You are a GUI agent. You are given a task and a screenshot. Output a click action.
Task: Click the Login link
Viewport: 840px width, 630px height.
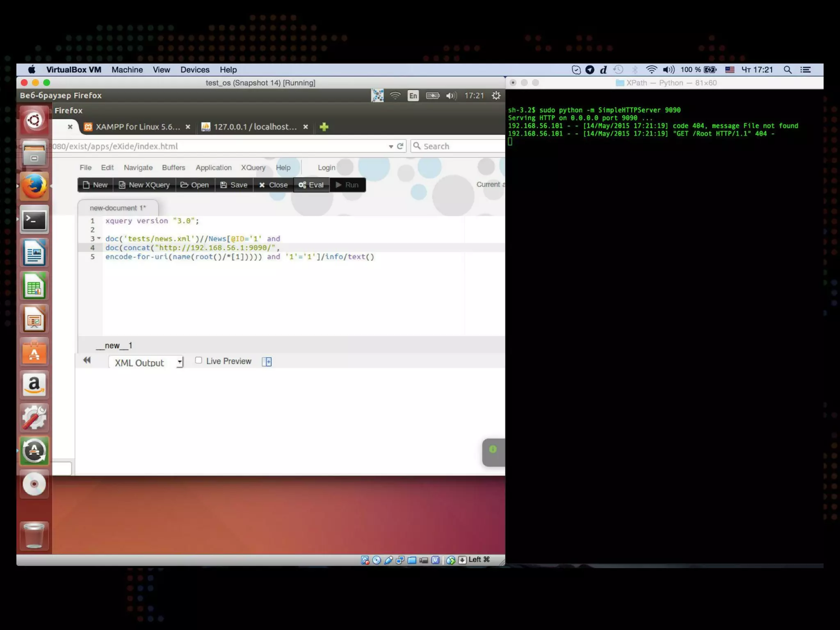pyautogui.click(x=326, y=168)
